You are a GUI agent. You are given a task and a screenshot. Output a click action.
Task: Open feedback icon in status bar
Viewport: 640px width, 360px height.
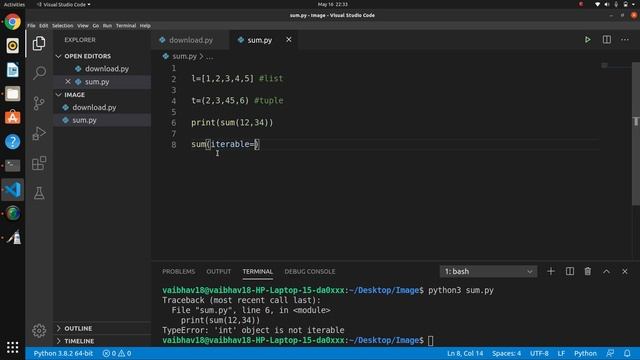[610, 353]
